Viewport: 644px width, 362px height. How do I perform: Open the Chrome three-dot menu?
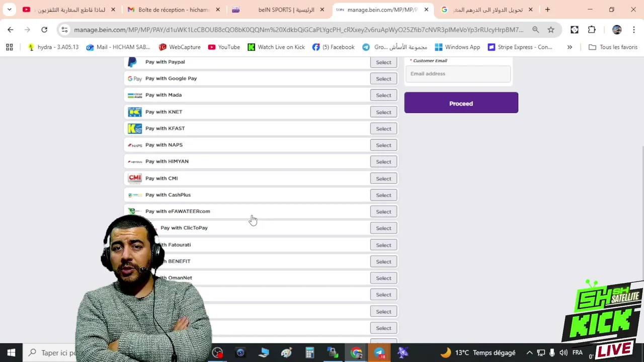633,30
